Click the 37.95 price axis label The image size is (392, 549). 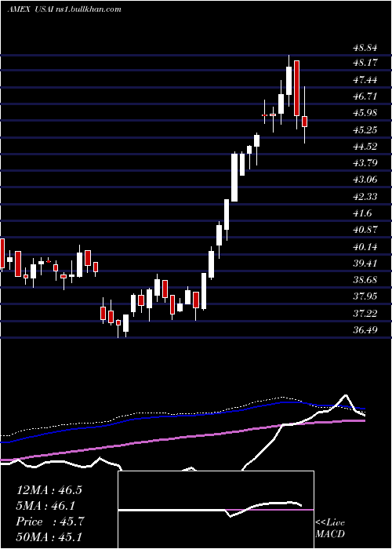tap(365, 297)
